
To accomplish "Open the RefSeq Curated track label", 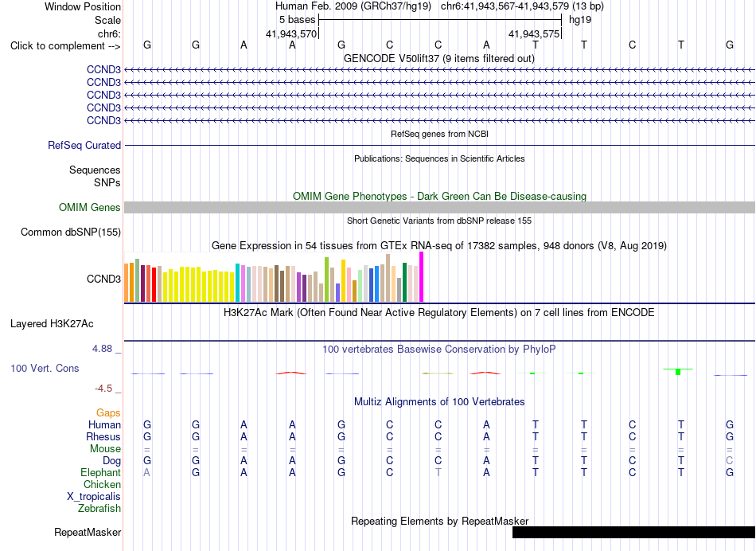I will coord(84,145).
